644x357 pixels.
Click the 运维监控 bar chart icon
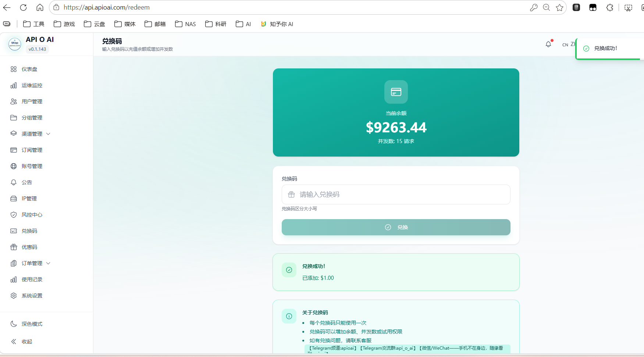tap(14, 85)
